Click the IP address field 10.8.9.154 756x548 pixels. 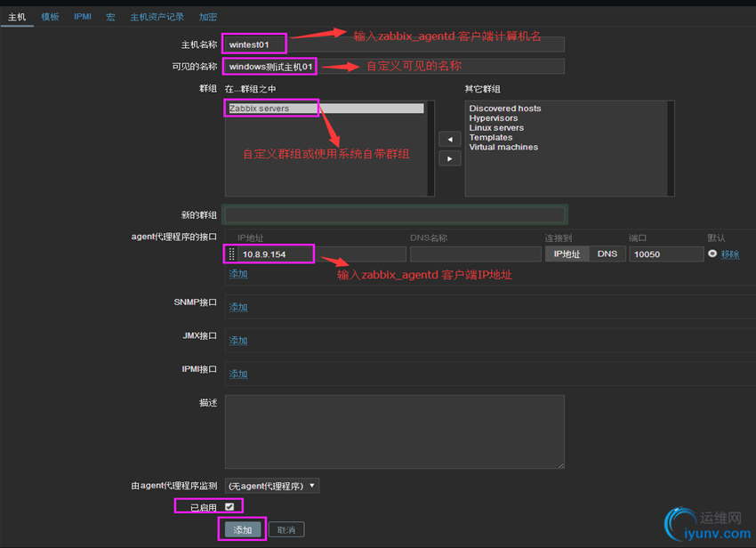[322, 254]
